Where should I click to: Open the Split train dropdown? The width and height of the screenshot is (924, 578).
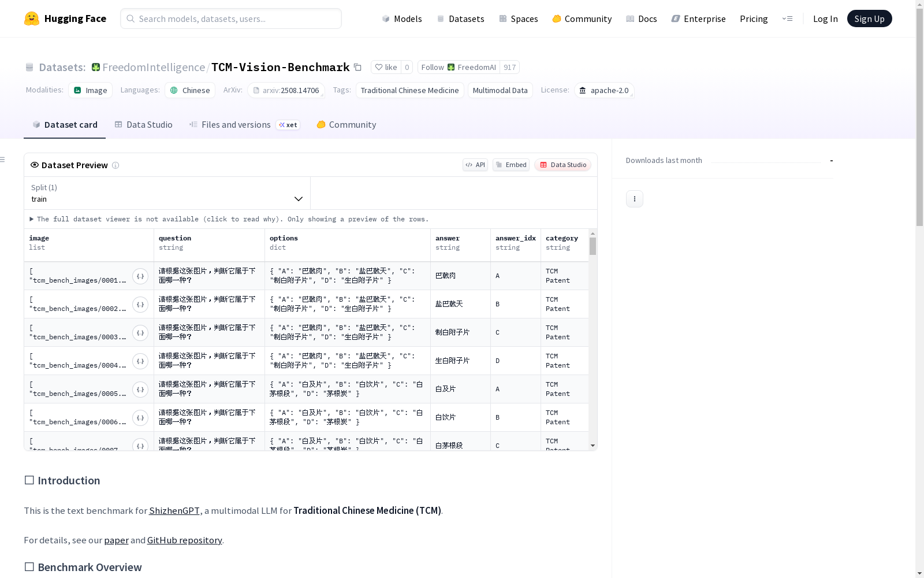pyautogui.click(x=167, y=193)
